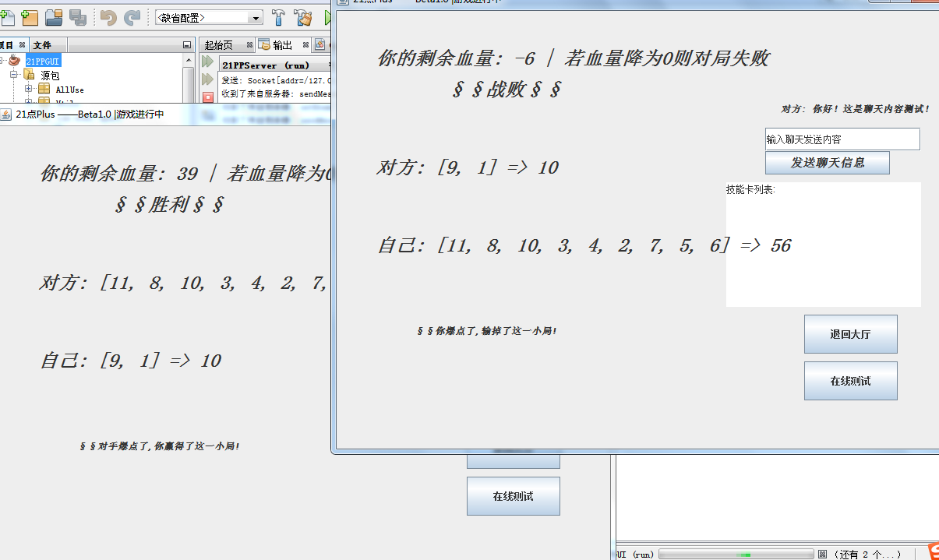Expand the AllUse package node
939x560 pixels.
29,90
